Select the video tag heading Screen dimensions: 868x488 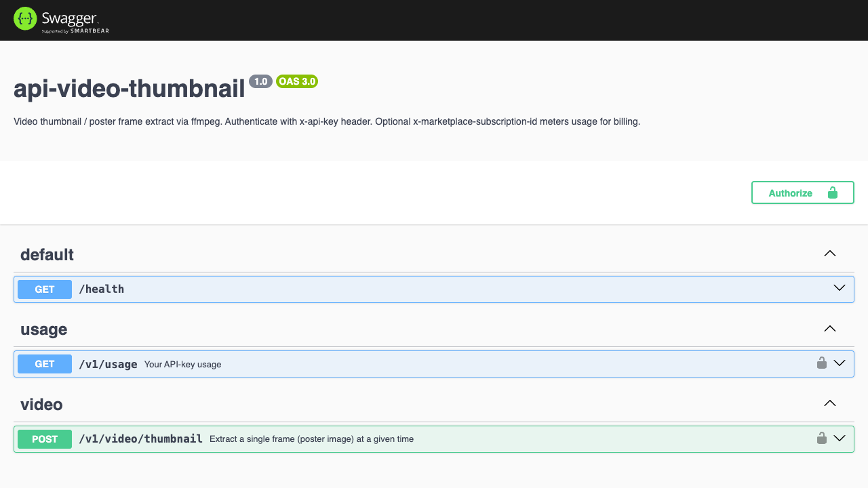[x=41, y=405]
